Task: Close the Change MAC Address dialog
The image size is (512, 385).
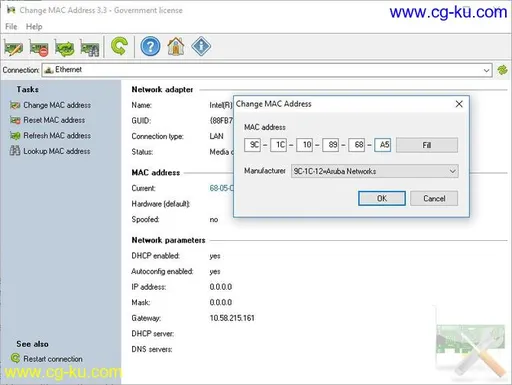Action: pos(459,104)
